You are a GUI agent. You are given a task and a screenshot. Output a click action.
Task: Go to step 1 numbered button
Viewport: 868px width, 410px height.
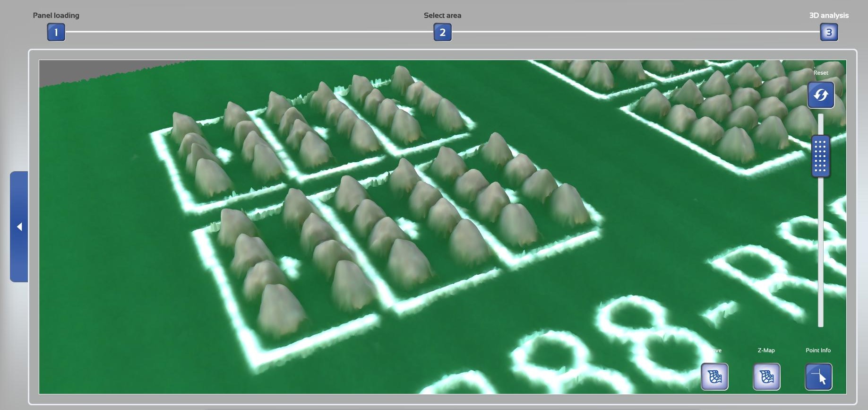point(56,32)
